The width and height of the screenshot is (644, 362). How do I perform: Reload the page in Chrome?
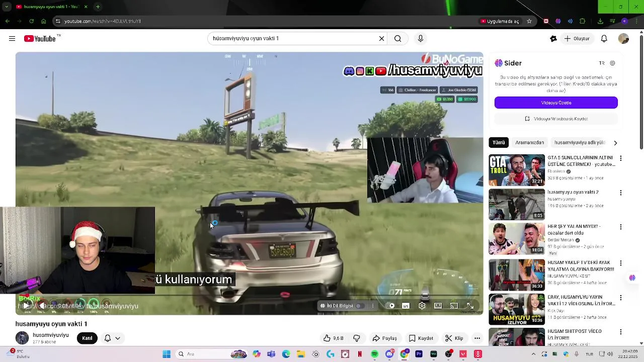click(31, 21)
